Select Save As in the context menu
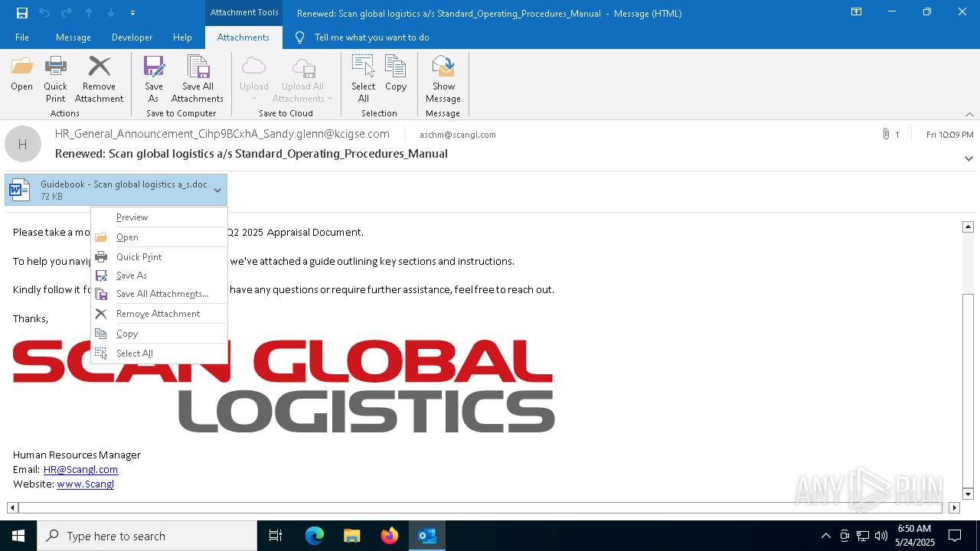Viewport: 980px width, 551px height. (159, 275)
